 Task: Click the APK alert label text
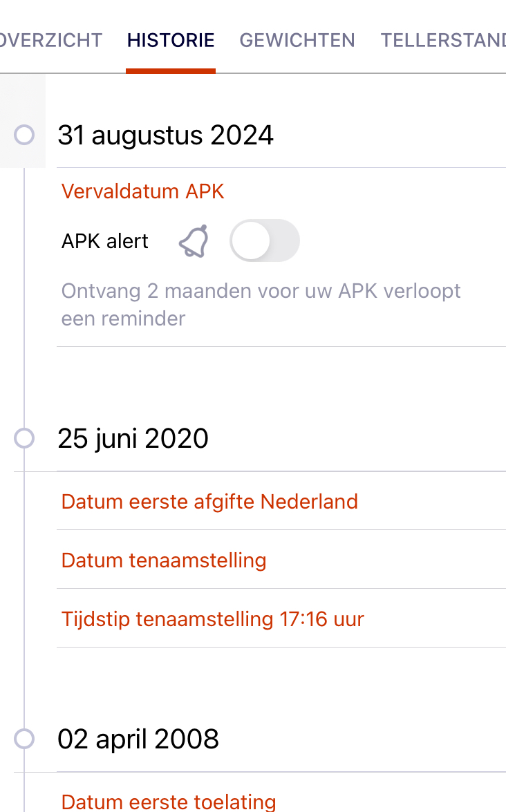[x=105, y=241]
